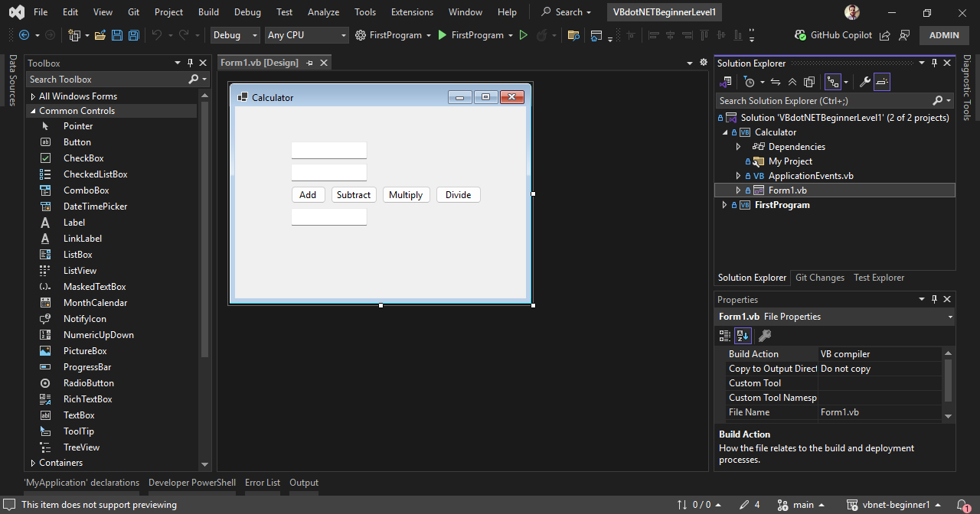Open the Build menu
Image resolution: width=980 pixels, height=514 pixels.
point(208,12)
